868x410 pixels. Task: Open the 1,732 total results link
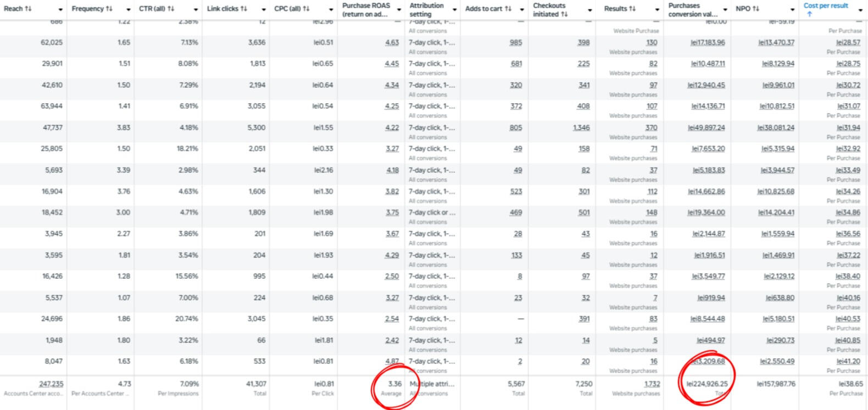coord(652,384)
